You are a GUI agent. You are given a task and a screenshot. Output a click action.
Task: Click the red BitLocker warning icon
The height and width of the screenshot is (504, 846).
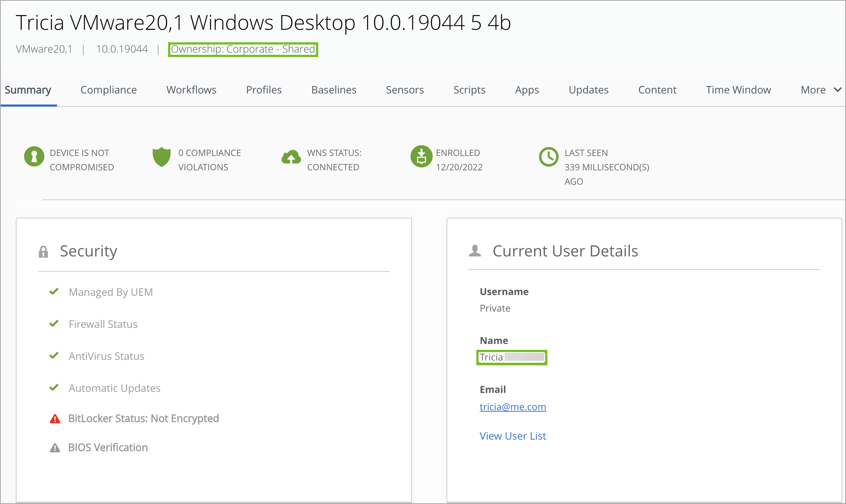pyautogui.click(x=55, y=419)
